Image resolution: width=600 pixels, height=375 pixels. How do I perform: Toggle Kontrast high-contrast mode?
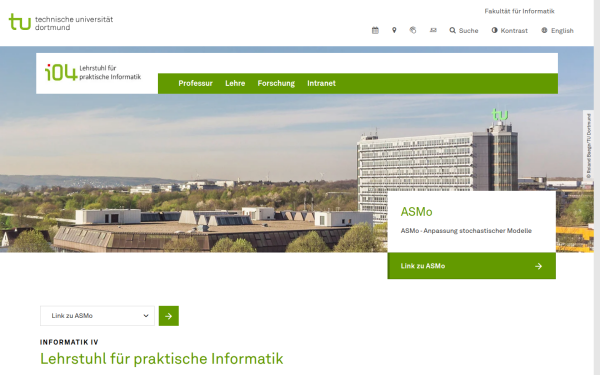pyautogui.click(x=509, y=31)
